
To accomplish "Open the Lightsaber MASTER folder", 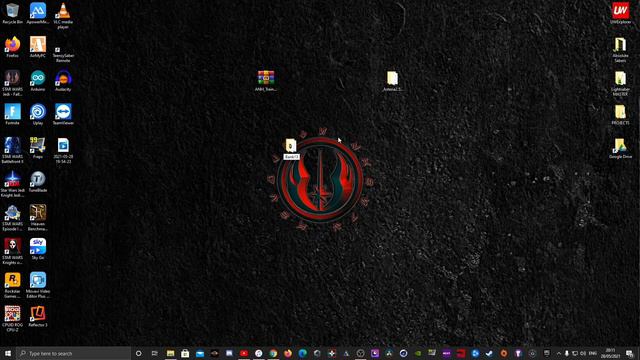I will point(620,83).
